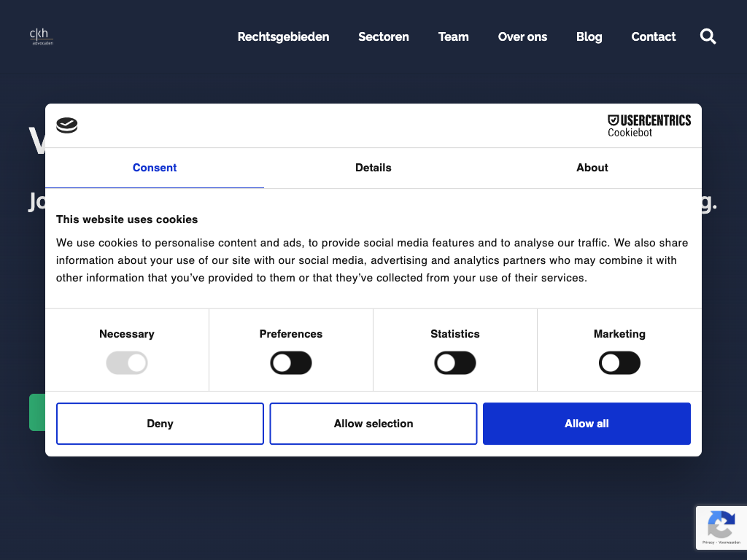Switch to the Details tab
This screenshot has height=560, width=747.
coord(373,168)
